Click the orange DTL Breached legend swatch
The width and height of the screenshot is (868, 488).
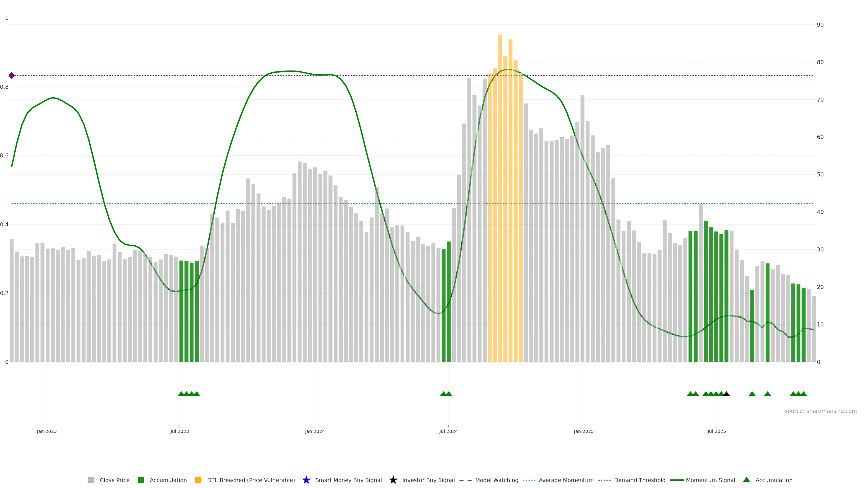pos(198,480)
